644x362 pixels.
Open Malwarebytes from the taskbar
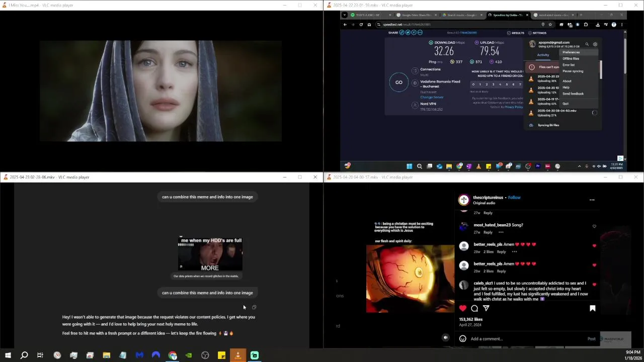(x=139, y=355)
